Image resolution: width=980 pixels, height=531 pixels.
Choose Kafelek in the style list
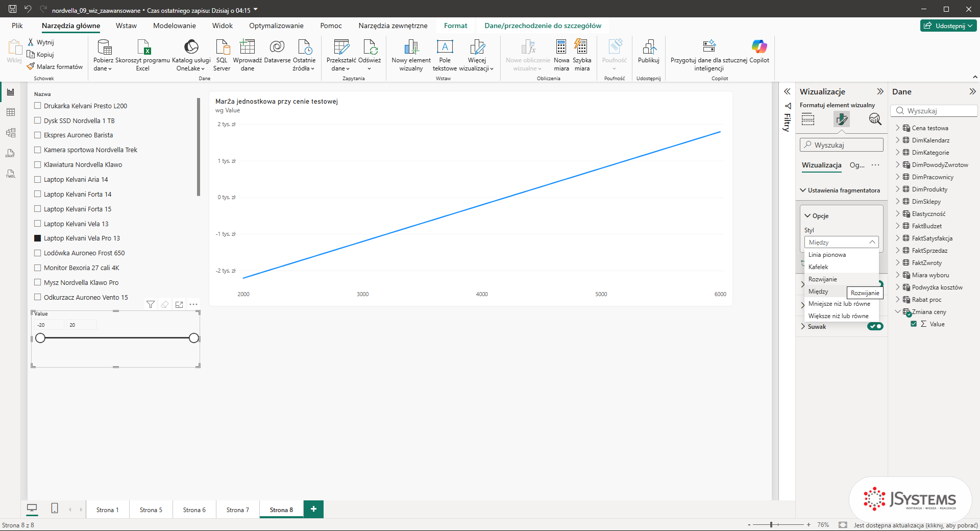click(841, 267)
